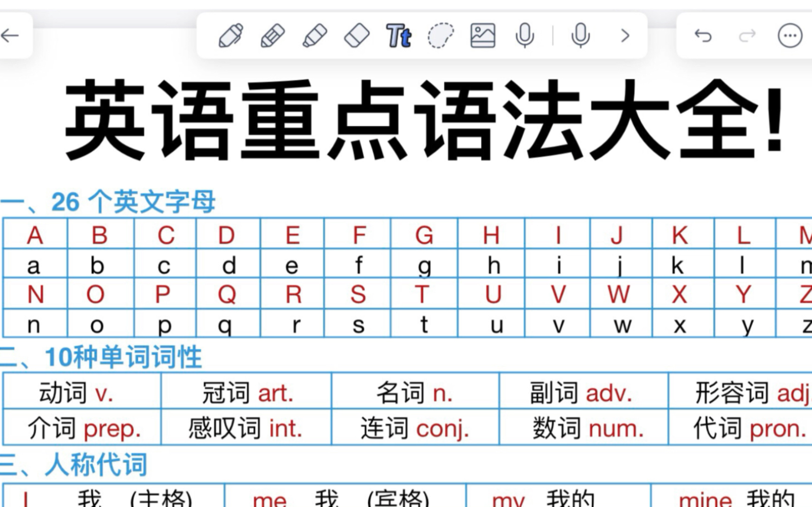Tap the uppercase letter L cell
812x507 pixels.
click(745, 234)
